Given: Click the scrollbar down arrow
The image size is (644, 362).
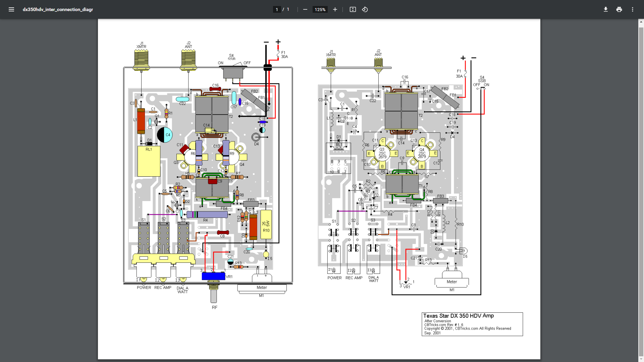Looking at the screenshot, I should 641,359.
